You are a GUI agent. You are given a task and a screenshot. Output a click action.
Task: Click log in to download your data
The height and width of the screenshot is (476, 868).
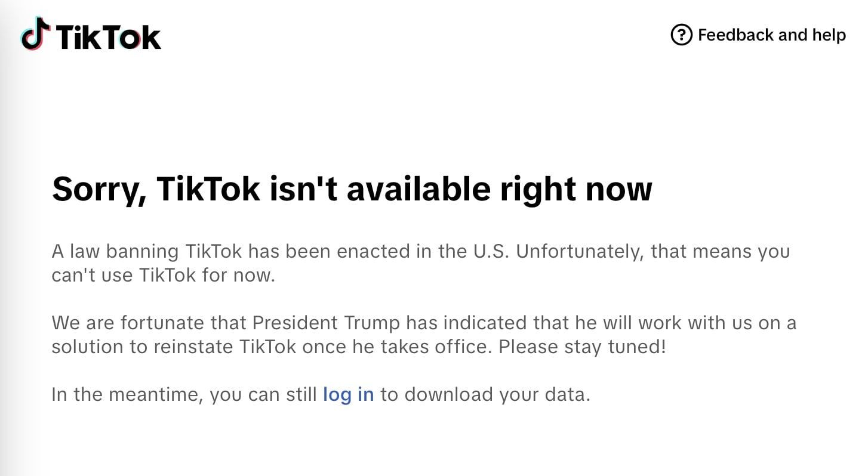348,394
